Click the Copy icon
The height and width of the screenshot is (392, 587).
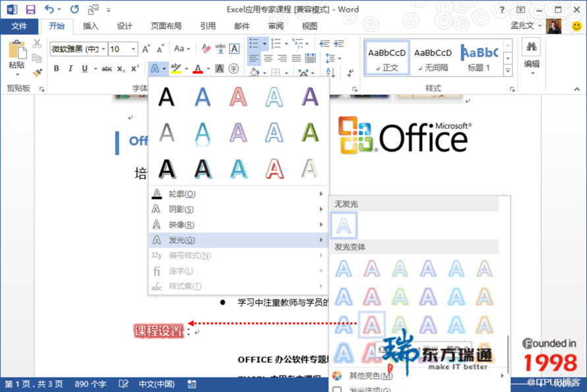click(x=37, y=58)
